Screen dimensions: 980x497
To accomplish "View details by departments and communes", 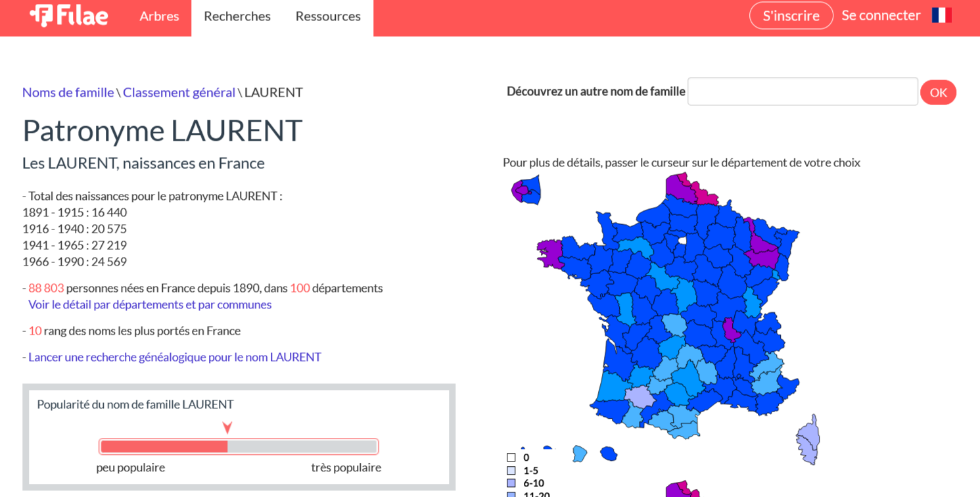I will pos(150,304).
